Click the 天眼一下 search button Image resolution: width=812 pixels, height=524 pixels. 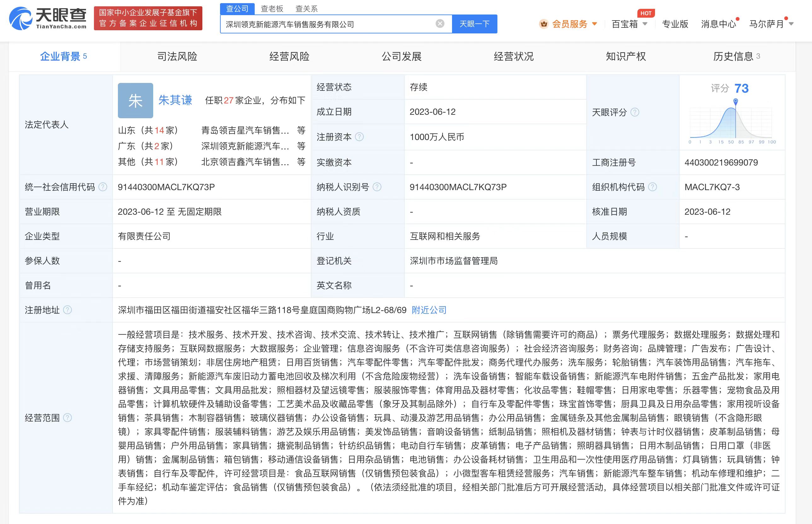click(474, 24)
